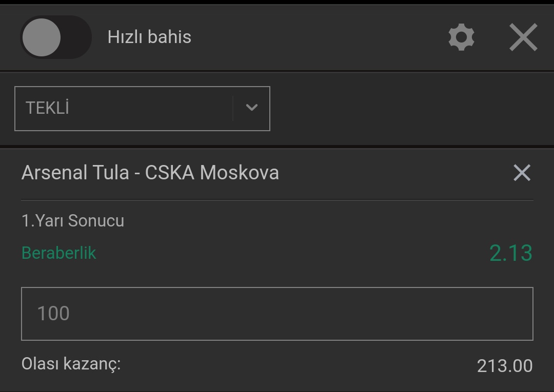Open bet slip settings gear
The height and width of the screenshot is (392, 554).
[461, 37]
